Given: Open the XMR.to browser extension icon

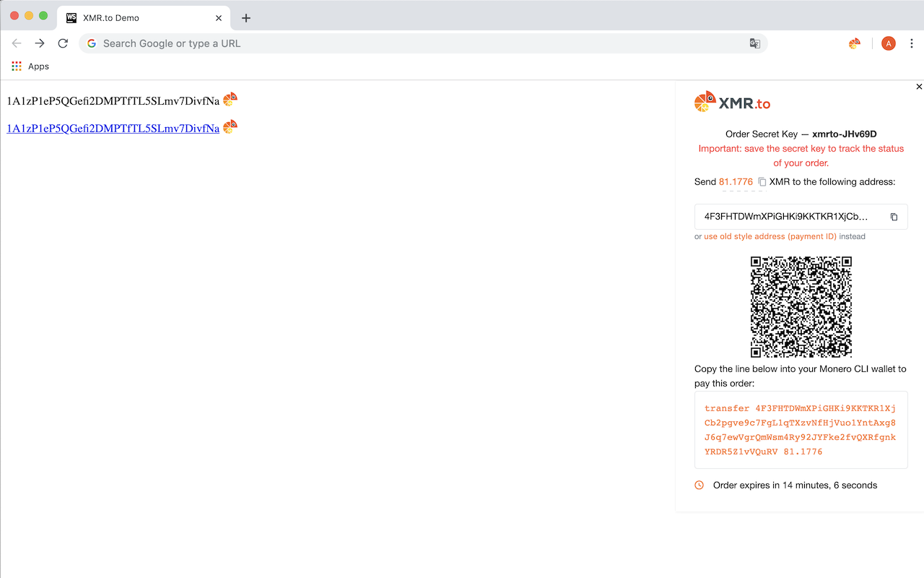Looking at the screenshot, I should point(855,43).
